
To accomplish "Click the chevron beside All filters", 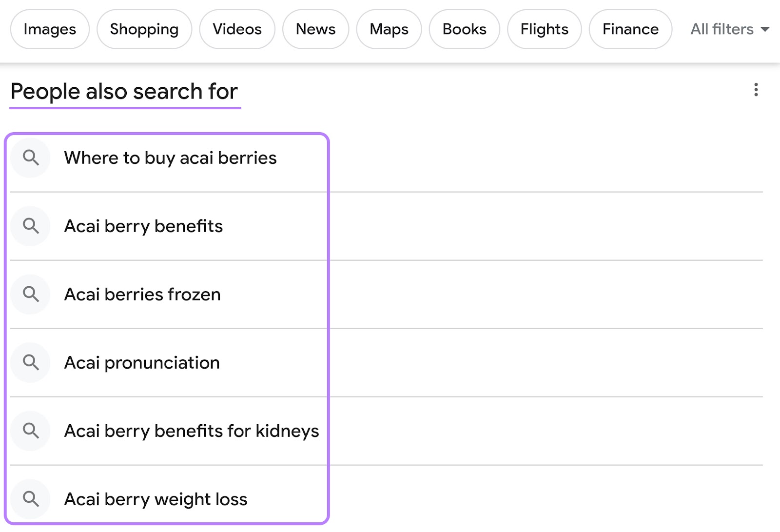I will [766, 30].
